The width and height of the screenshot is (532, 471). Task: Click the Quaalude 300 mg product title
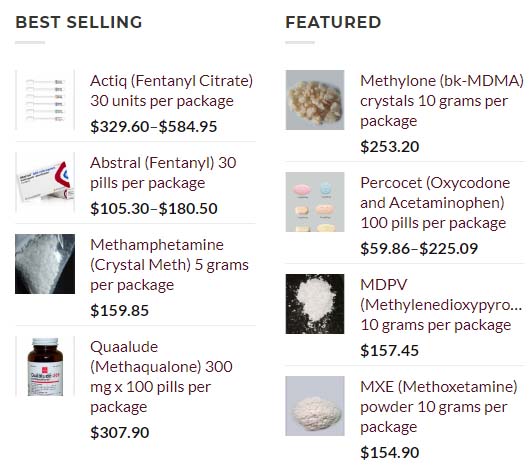point(161,377)
